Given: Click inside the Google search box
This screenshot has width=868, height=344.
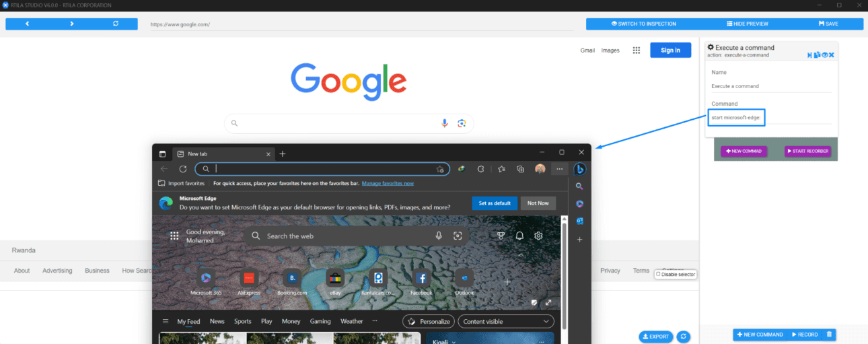Looking at the screenshot, I should coord(349,123).
